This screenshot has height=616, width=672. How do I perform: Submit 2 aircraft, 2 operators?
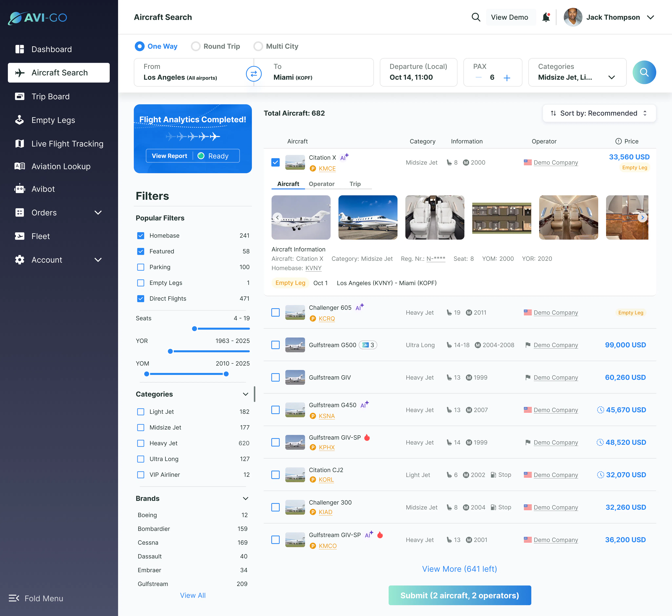(x=460, y=595)
